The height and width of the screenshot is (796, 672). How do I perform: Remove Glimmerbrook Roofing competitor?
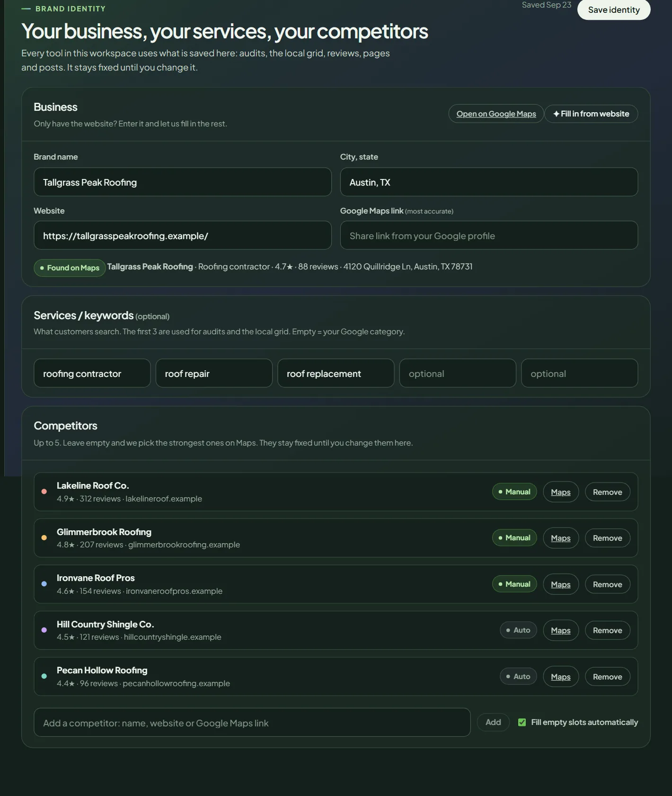608,538
